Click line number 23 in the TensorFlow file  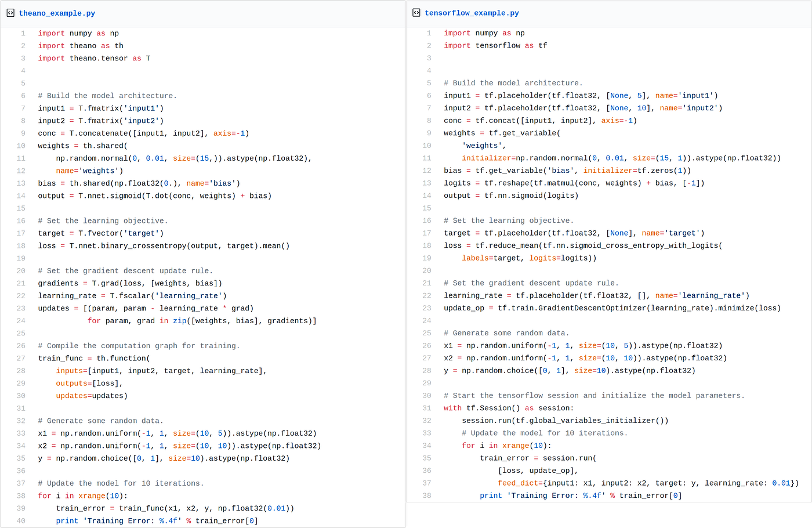click(427, 308)
